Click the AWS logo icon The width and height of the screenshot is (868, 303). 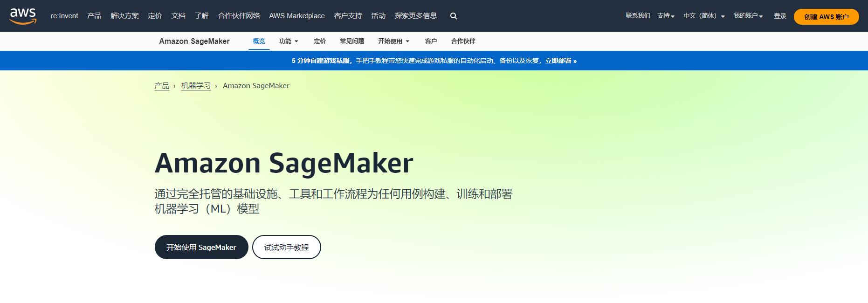(23, 16)
